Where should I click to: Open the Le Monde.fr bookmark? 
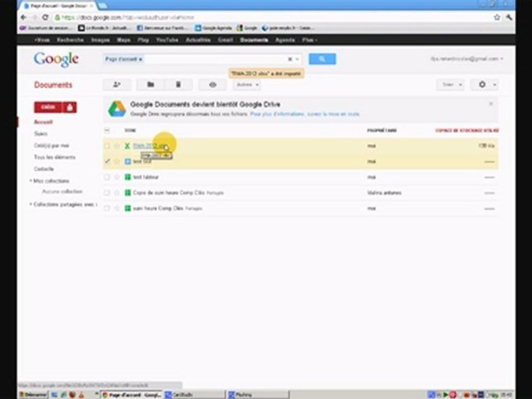point(104,28)
